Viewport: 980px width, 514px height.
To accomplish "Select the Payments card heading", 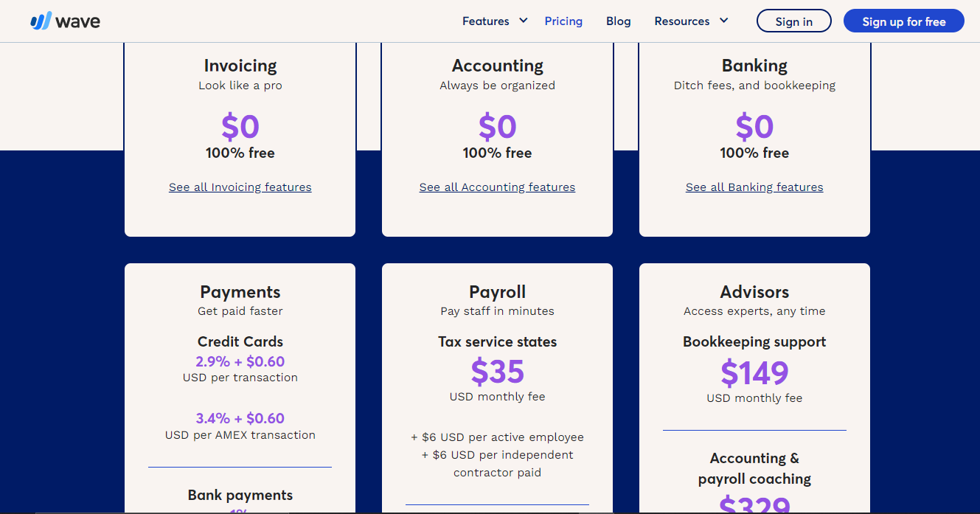I will (240, 292).
